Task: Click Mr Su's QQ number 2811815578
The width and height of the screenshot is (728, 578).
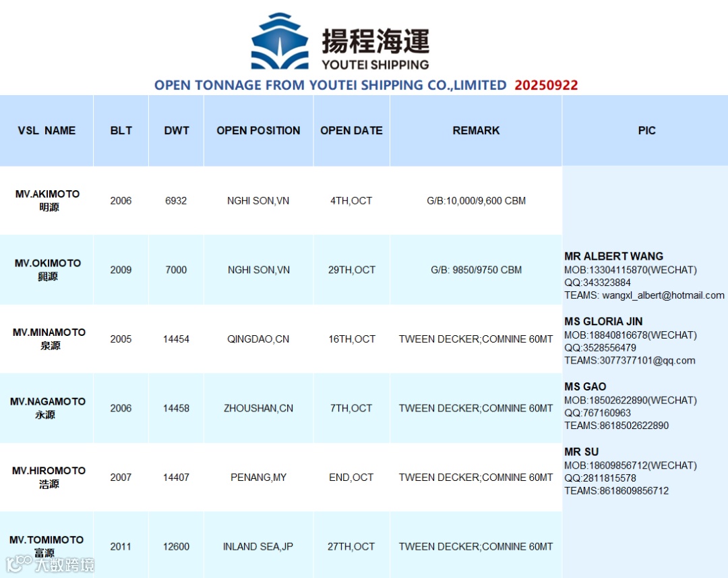Action: coord(607,478)
